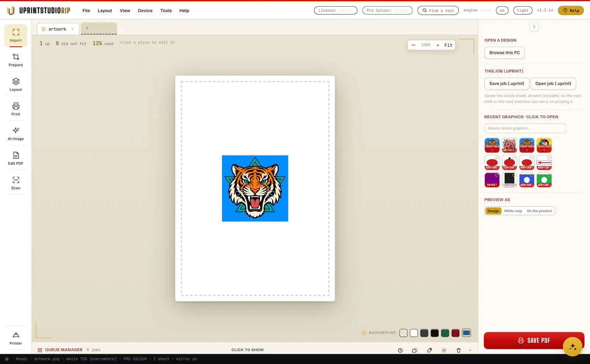This screenshot has height=364, width=590.
Task: Choose the white background swatch
Action: pyautogui.click(x=414, y=333)
